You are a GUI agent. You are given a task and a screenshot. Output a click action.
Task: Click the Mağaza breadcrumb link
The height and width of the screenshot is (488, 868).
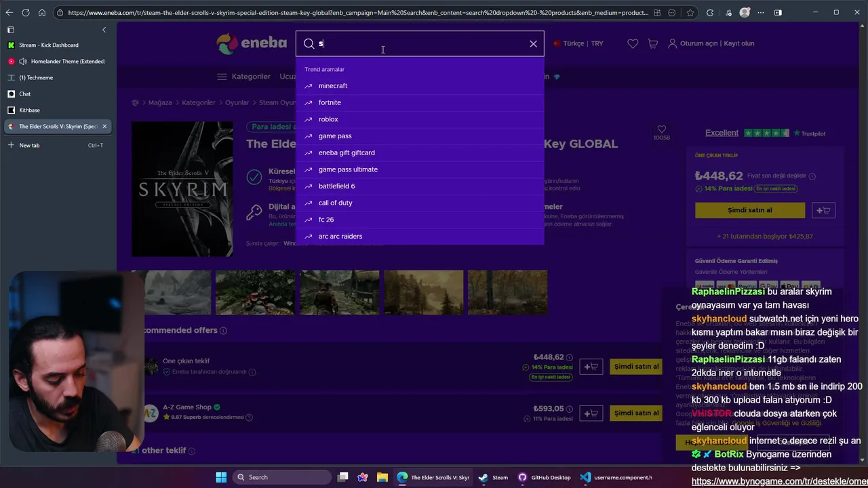coord(160,102)
